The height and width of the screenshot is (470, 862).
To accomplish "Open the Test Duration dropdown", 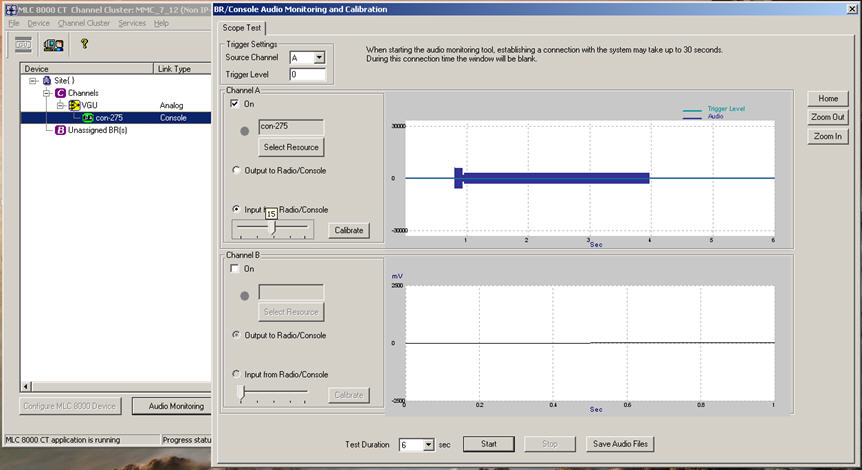I will [428, 444].
